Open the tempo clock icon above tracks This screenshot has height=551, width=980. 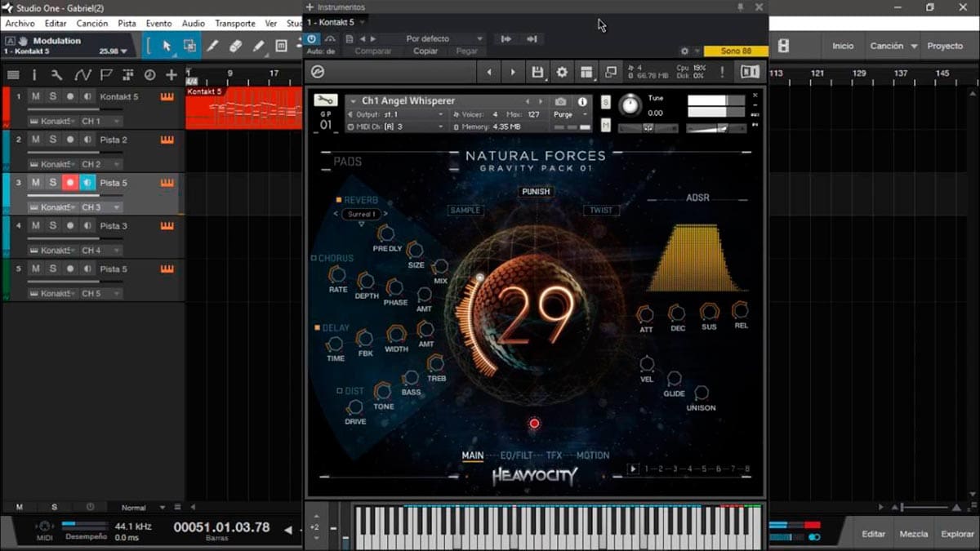149,75
